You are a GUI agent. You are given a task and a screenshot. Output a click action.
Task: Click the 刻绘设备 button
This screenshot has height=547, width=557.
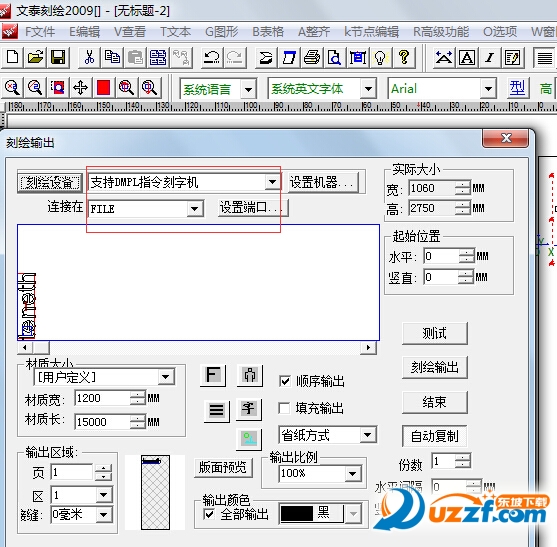pyautogui.click(x=49, y=183)
